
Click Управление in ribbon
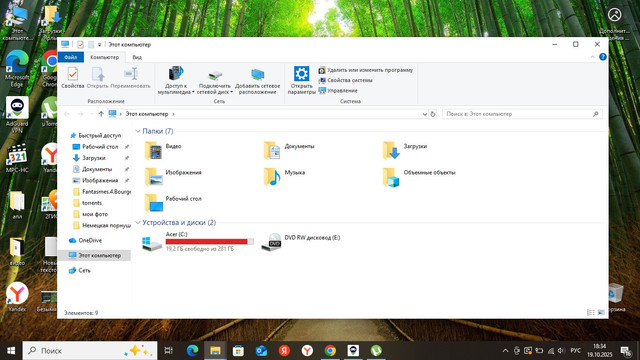tap(338, 91)
